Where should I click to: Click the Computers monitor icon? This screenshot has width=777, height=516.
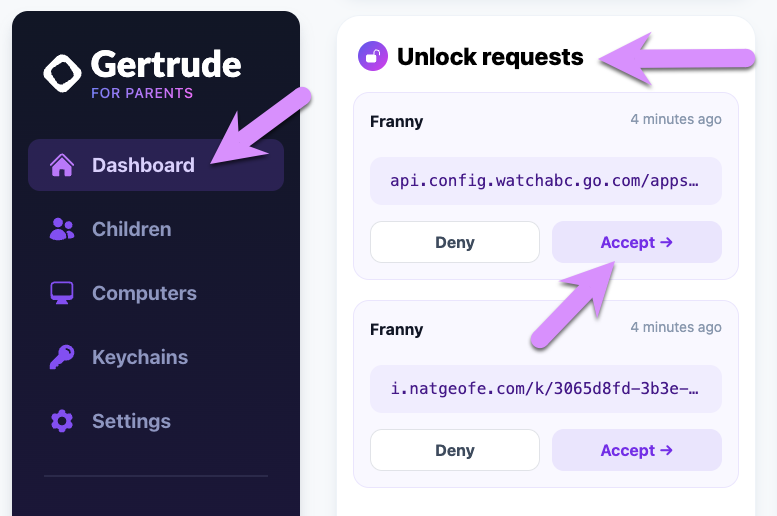coord(62,293)
